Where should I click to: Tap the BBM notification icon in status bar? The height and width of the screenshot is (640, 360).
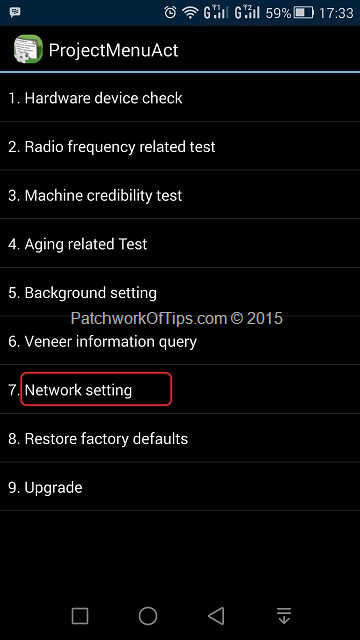(x=15, y=12)
